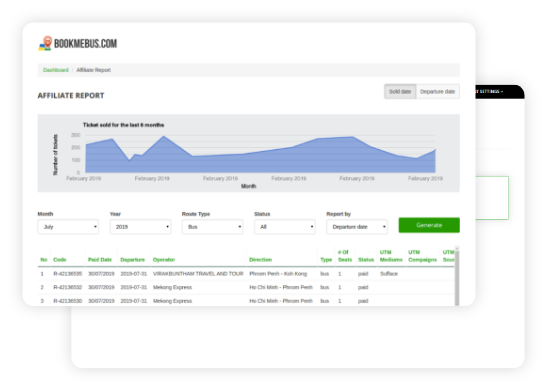Switch the report to Sold date
Image resolution: width=547 pixels, height=391 pixels.
coord(400,92)
